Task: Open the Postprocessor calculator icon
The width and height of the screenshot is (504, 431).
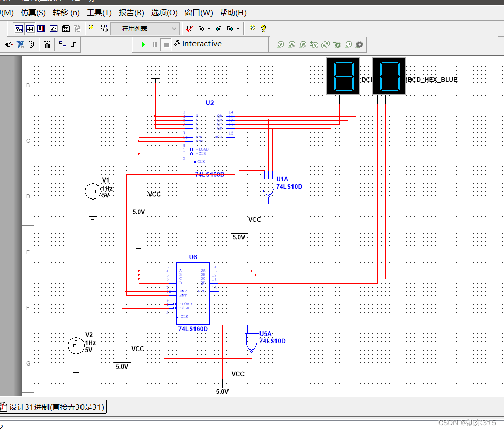Action: coord(66,28)
